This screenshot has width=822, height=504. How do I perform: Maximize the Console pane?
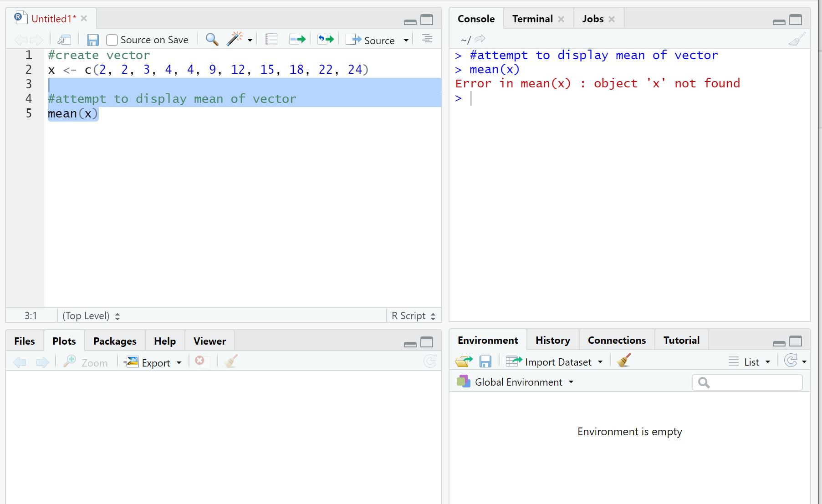point(796,20)
